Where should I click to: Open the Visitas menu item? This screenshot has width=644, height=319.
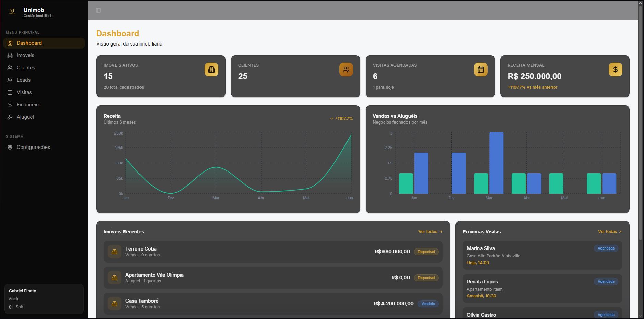[44, 92]
